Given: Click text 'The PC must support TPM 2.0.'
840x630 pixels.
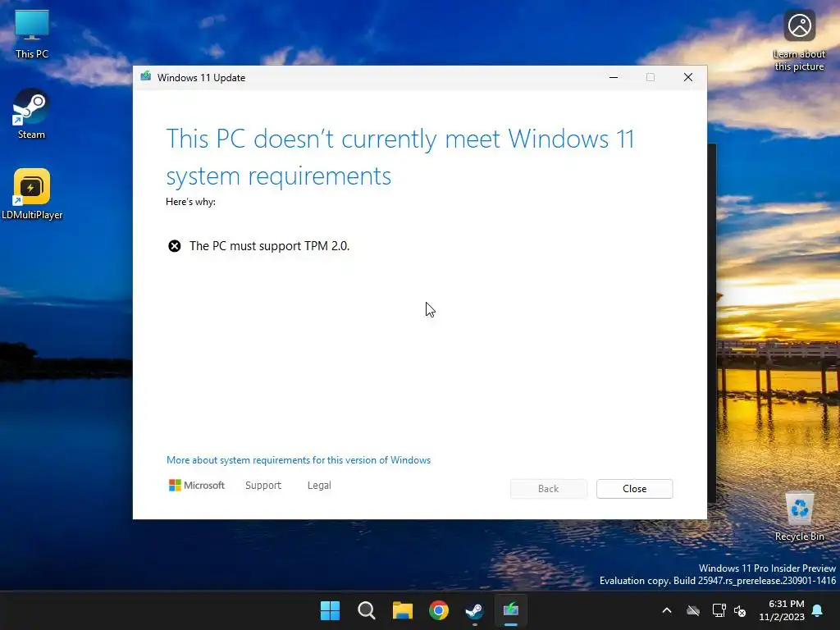Looking at the screenshot, I should [x=269, y=246].
